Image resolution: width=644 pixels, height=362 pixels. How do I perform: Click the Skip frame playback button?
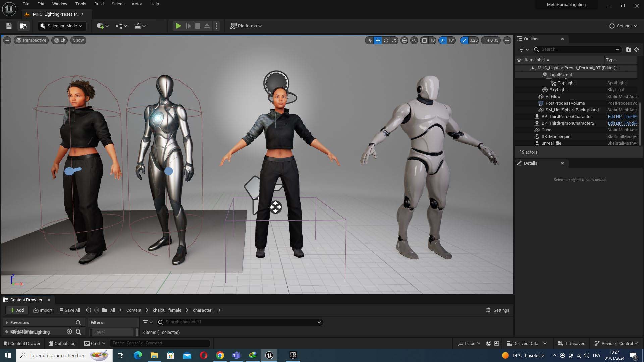(188, 26)
